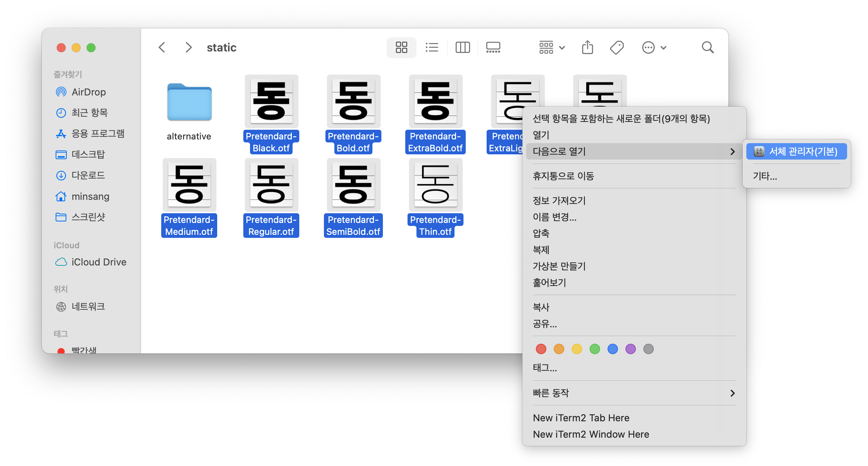Select Pretendard-Regular.otf font file
The height and width of the screenshot is (466, 868).
[x=271, y=198]
